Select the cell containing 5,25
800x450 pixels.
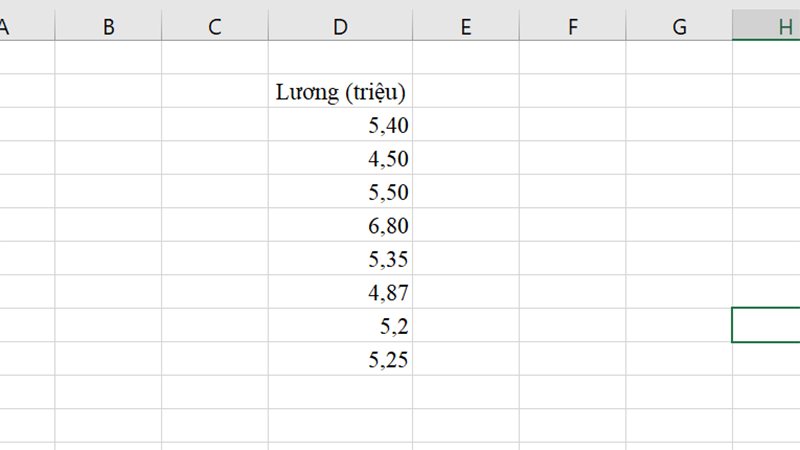tap(340, 359)
